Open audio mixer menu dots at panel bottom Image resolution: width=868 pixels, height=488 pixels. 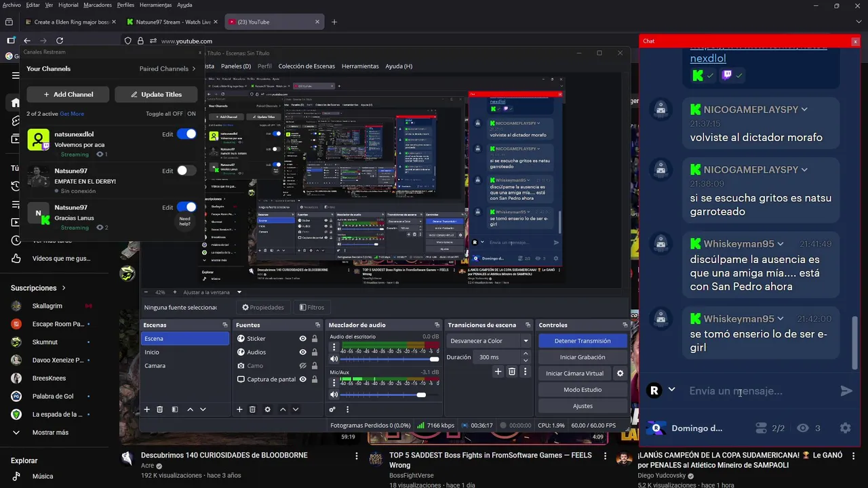point(348,409)
